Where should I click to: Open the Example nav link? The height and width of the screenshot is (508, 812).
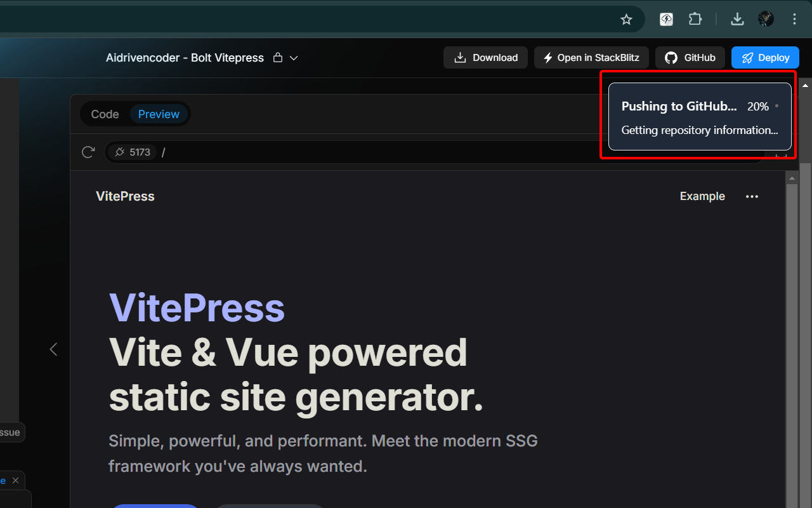[702, 196]
